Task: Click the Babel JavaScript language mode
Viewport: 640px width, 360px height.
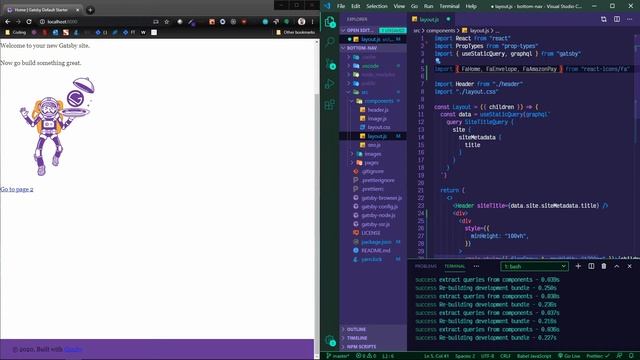Action: pos(534,356)
